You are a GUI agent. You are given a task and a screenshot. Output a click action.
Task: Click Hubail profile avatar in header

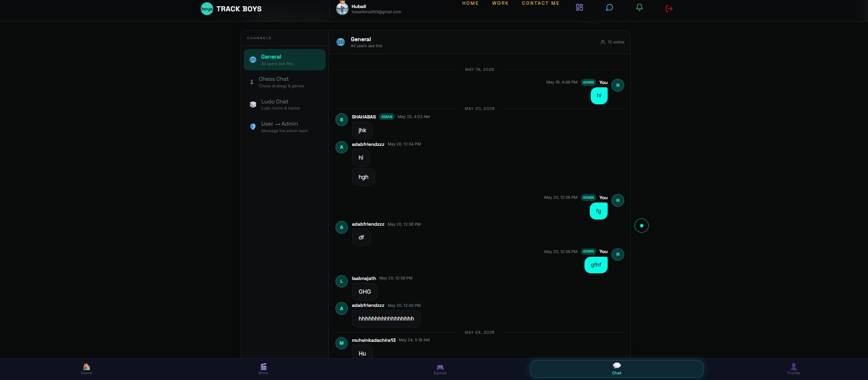tap(342, 8)
